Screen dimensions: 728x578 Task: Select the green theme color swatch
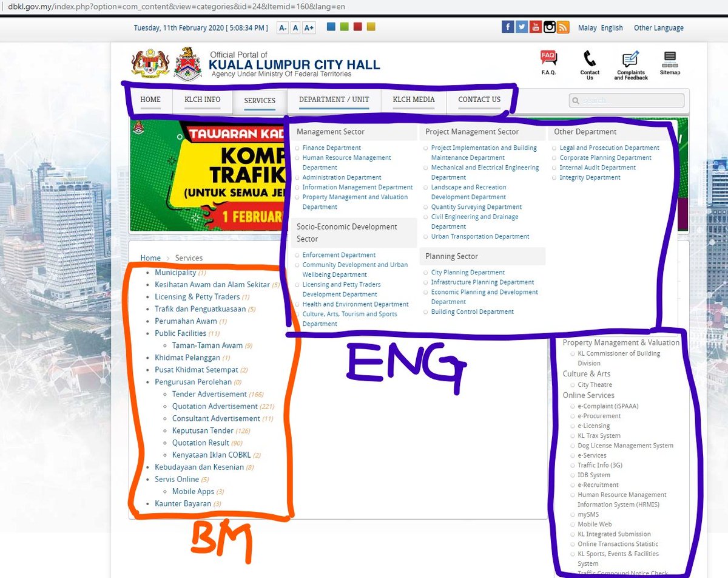click(344, 27)
